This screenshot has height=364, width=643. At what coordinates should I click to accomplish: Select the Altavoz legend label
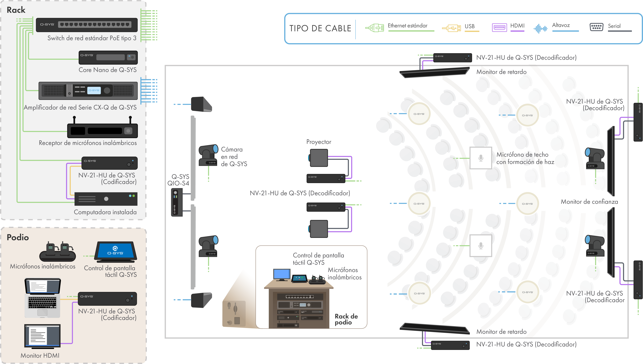tap(561, 25)
